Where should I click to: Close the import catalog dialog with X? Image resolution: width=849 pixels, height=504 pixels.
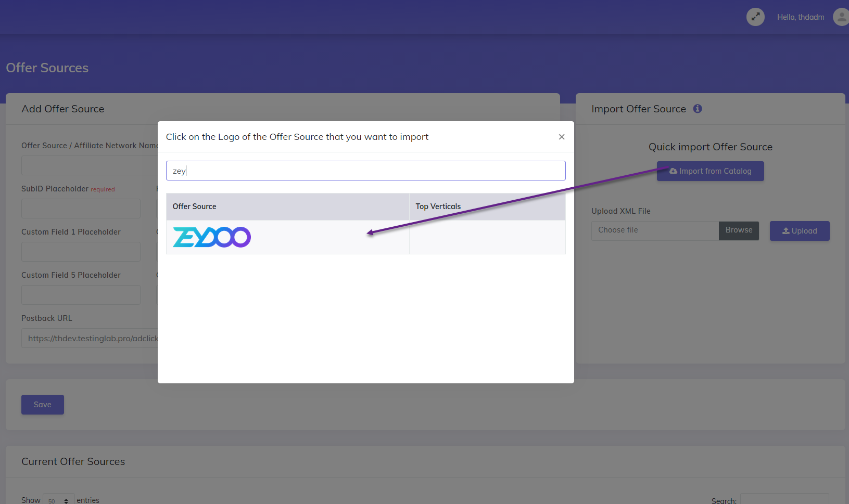pyautogui.click(x=562, y=137)
